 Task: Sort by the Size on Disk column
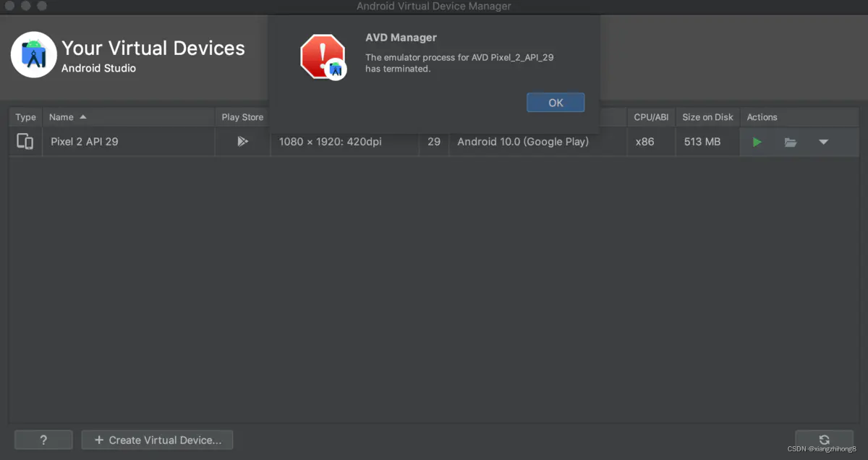click(707, 117)
